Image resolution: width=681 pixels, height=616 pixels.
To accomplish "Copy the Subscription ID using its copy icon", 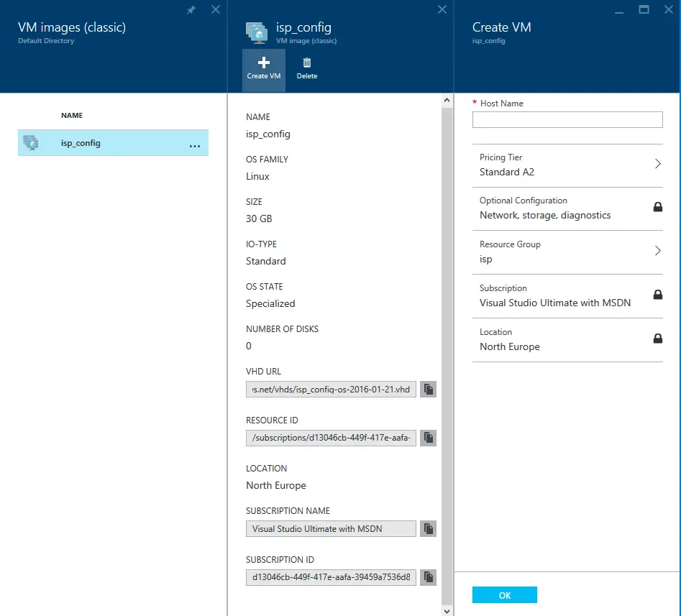I will (x=428, y=577).
